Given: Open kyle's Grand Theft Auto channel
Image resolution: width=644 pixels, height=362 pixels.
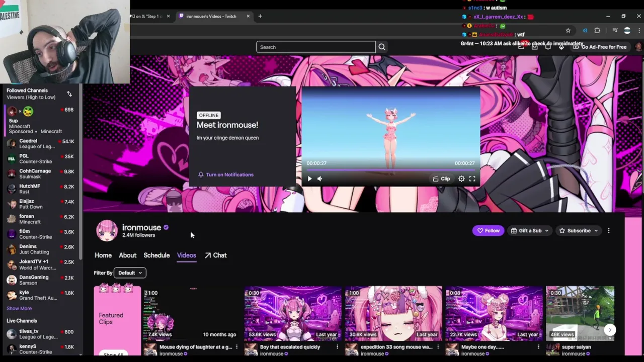Looking at the screenshot, I should pyautogui.click(x=41, y=295).
